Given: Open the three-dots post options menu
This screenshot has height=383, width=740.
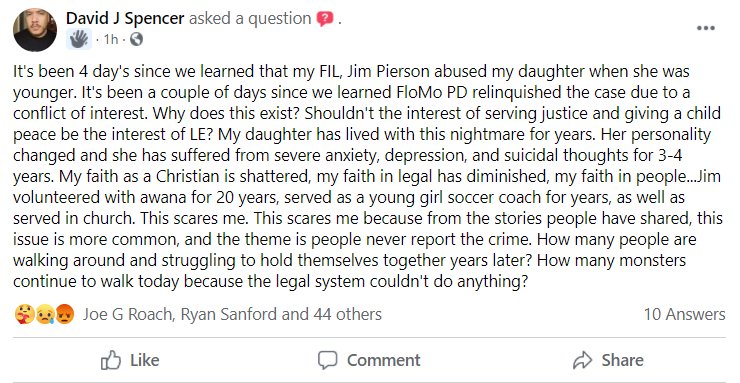Looking at the screenshot, I should coord(706,28).
